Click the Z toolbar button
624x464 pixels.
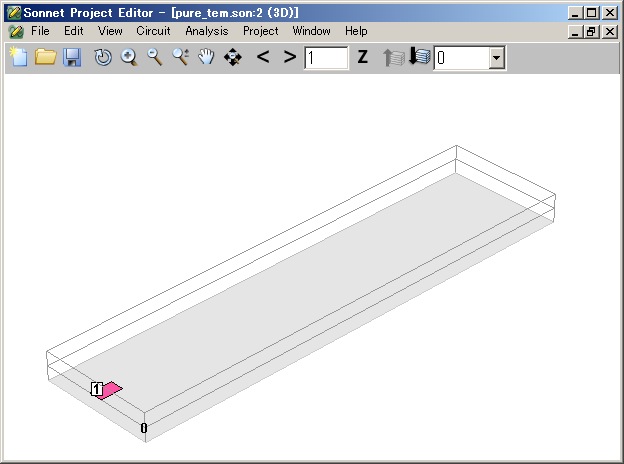(362, 57)
